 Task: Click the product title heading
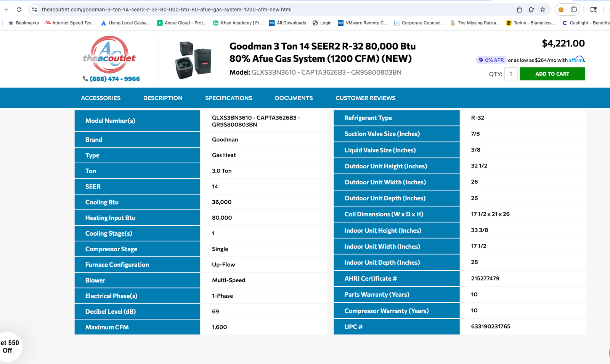(x=323, y=52)
